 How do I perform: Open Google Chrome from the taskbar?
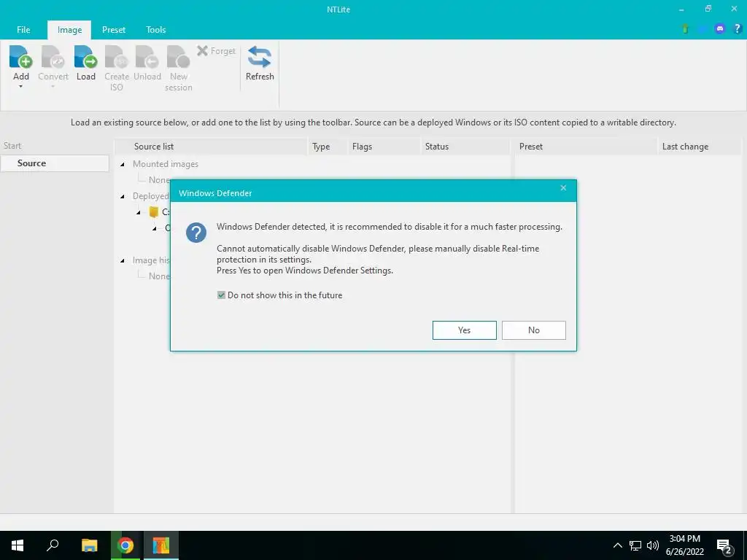[125, 545]
